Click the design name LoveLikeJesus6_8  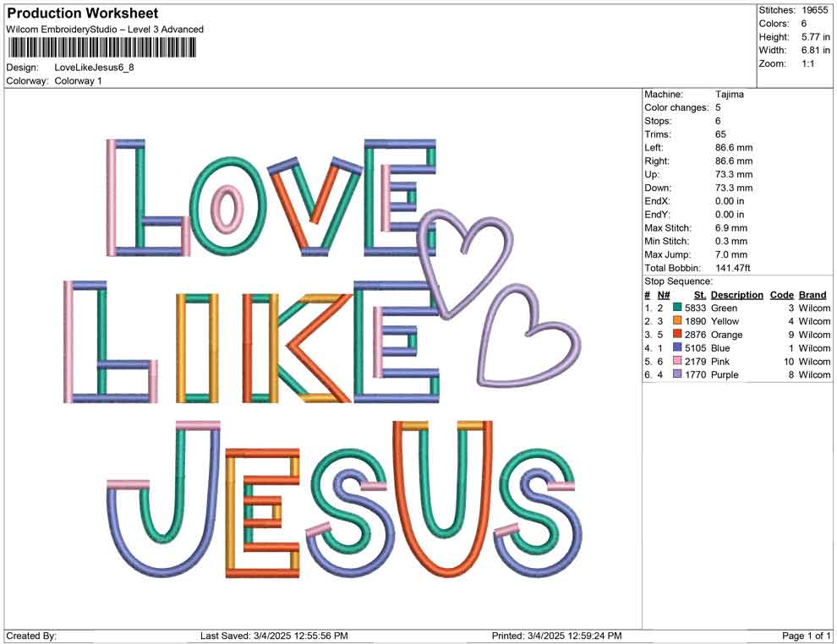coord(96,69)
